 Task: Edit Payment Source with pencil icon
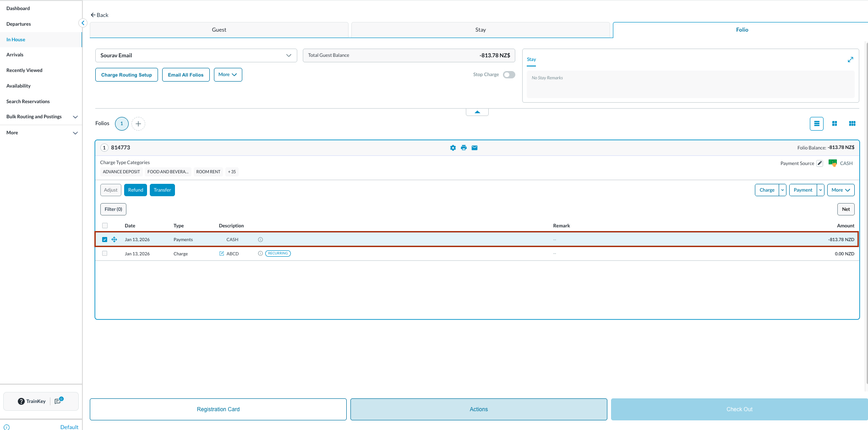click(x=819, y=163)
